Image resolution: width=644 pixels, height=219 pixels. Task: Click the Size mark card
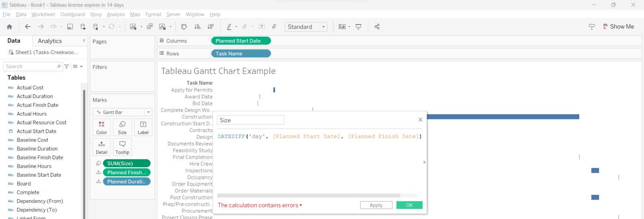(x=122, y=127)
